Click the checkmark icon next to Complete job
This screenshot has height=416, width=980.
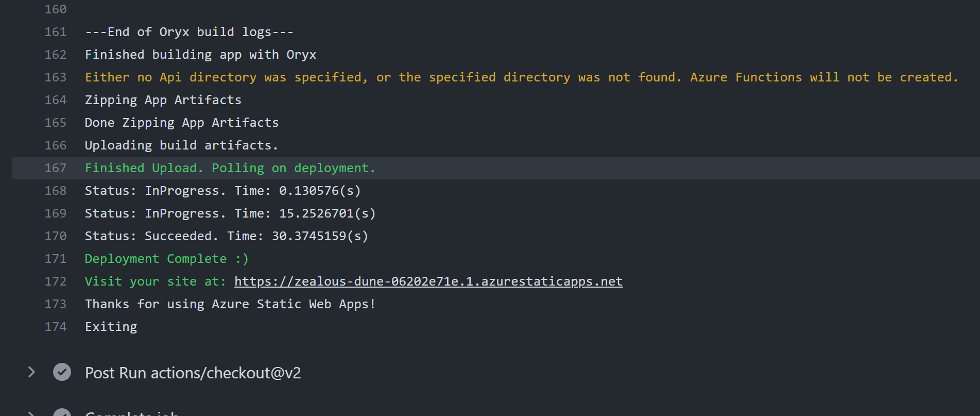click(62, 412)
